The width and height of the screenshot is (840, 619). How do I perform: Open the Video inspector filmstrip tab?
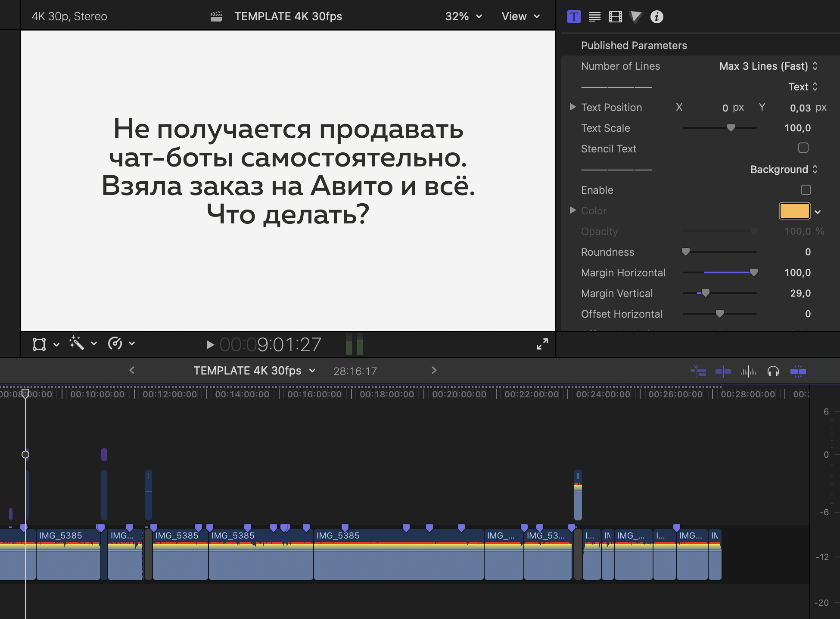tap(616, 17)
